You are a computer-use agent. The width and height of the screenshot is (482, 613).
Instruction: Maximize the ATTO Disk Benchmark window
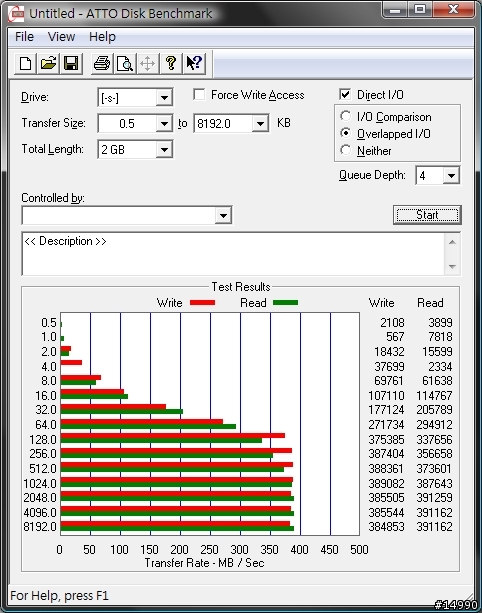[x=420, y=10]
